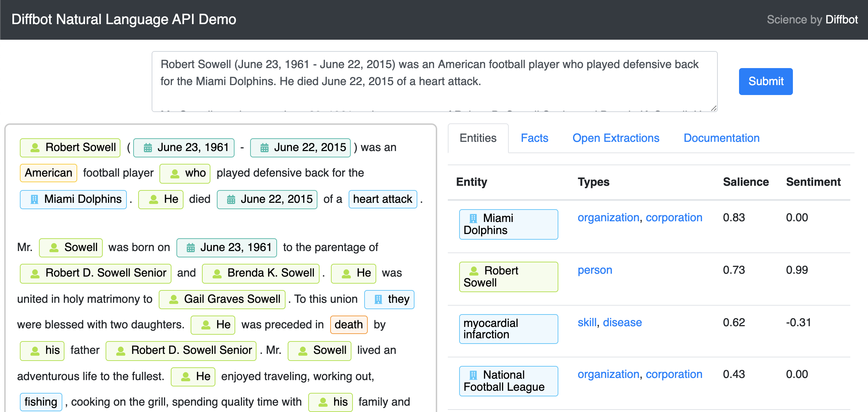Click the calendar icon in the died June 22, 2015 tag
Screen dimensions: 868x412
(231, 199)
